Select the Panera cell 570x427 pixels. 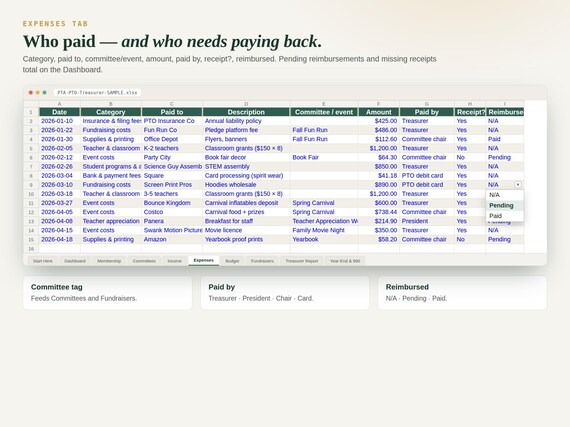click(x=172, y=221)
